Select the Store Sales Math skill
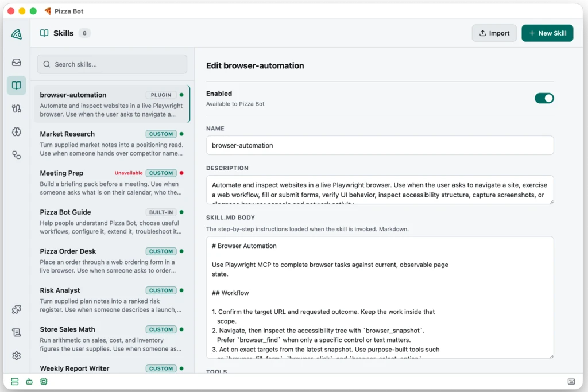This screenshot has height=392, width=588. click(x=112, y=339)
